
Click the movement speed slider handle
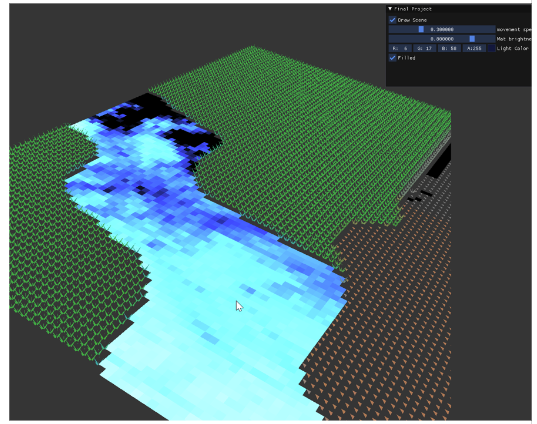pos(421,29)
